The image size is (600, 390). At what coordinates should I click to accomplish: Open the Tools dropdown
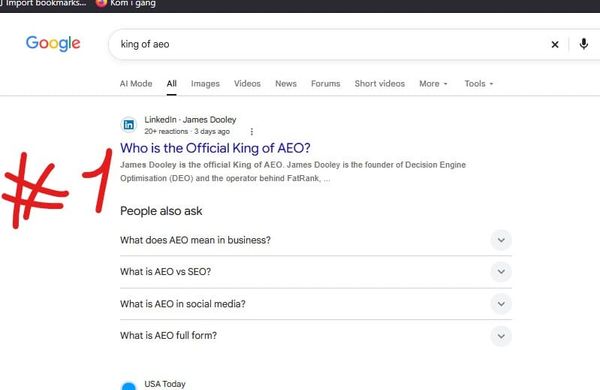tap(479, 83)
